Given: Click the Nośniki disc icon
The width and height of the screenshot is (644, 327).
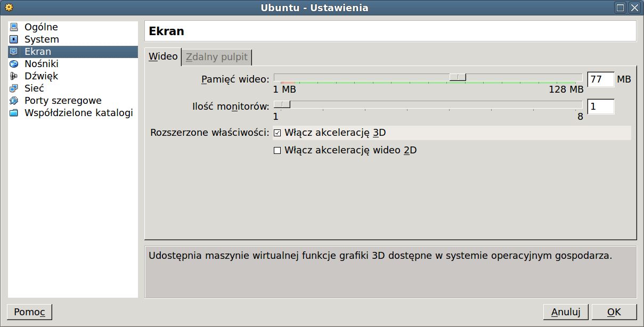Looking at the screenshot, I should pyautogui.click(x=14, y=64).
